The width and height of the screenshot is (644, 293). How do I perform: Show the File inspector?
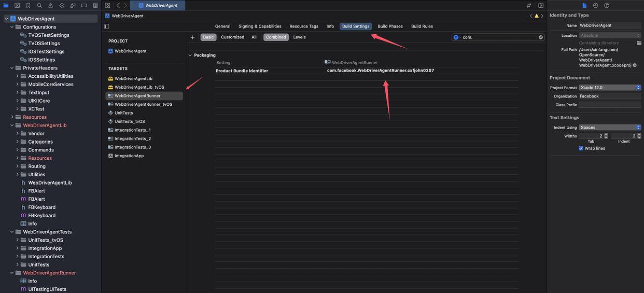tap(584, 5)
